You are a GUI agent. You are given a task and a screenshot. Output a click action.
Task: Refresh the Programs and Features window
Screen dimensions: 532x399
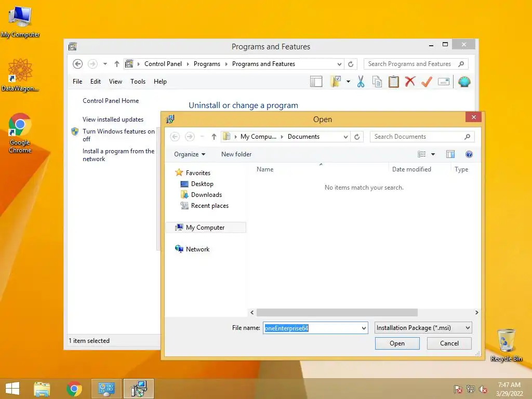pos(351,64)
